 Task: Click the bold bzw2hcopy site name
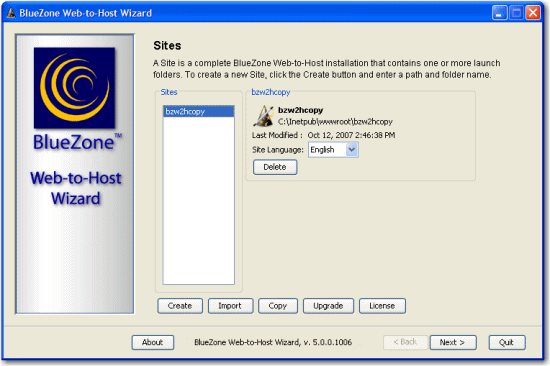(301, 110)
